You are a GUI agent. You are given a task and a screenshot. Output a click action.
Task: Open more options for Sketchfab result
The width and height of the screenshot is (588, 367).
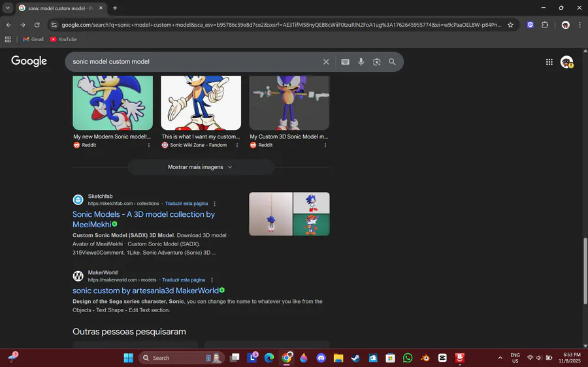point(214,204)
